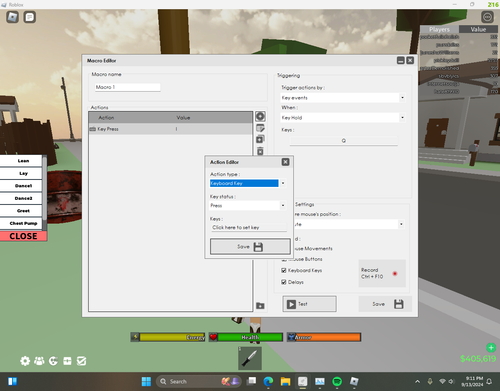The image size is (500, 391).
Task: Choose the Dance2 emote
Action: point(22,198)
